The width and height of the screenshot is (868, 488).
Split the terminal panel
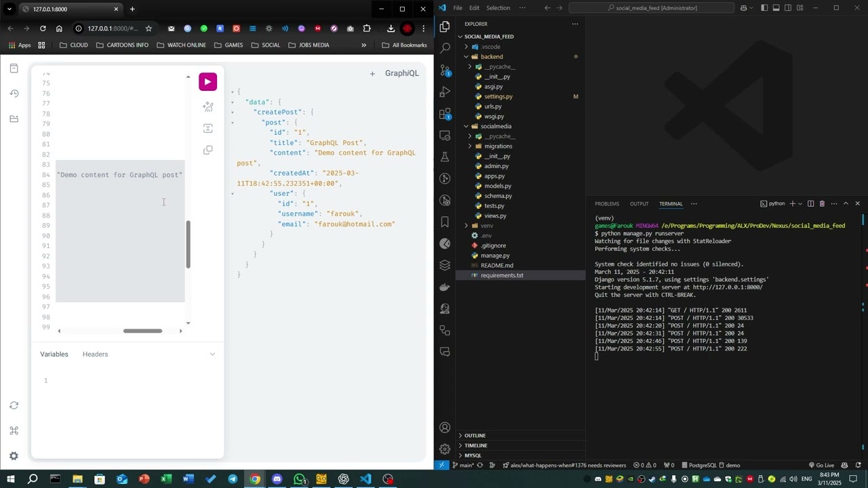point(810,203)
